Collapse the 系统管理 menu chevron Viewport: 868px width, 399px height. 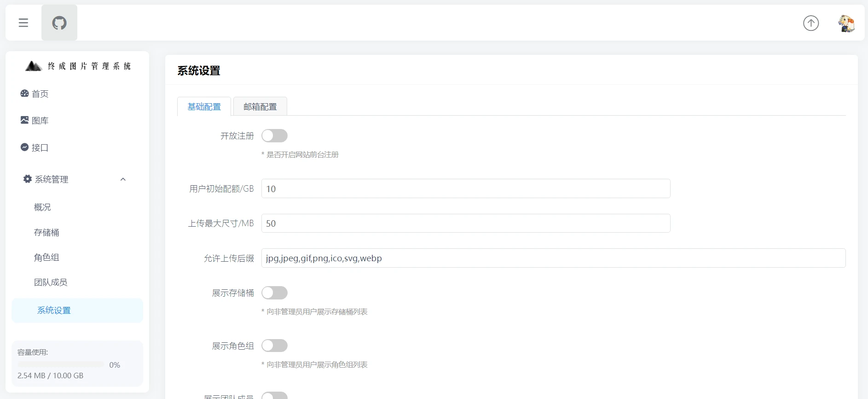123,179
